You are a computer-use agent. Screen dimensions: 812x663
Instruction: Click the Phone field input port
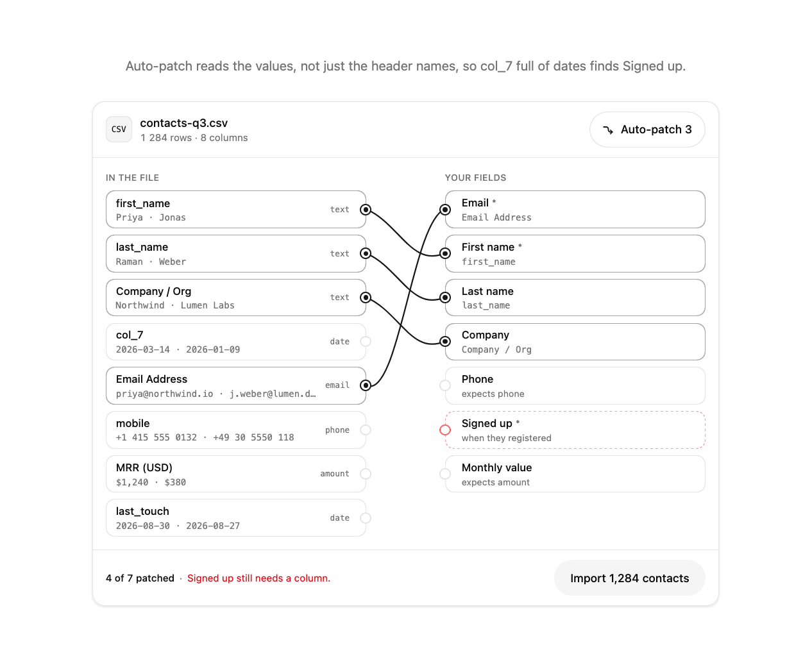pos(445,385)
